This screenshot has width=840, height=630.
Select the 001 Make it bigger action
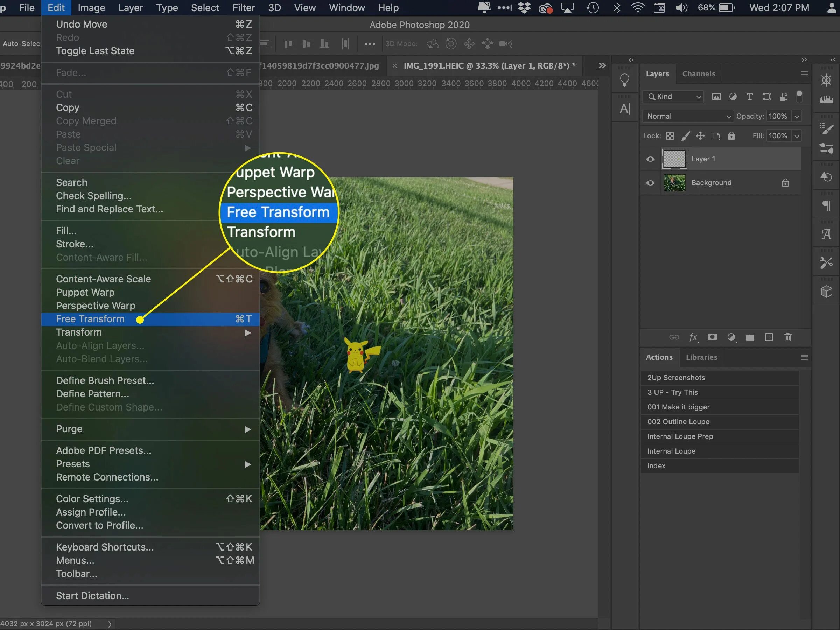coord(678,407)
